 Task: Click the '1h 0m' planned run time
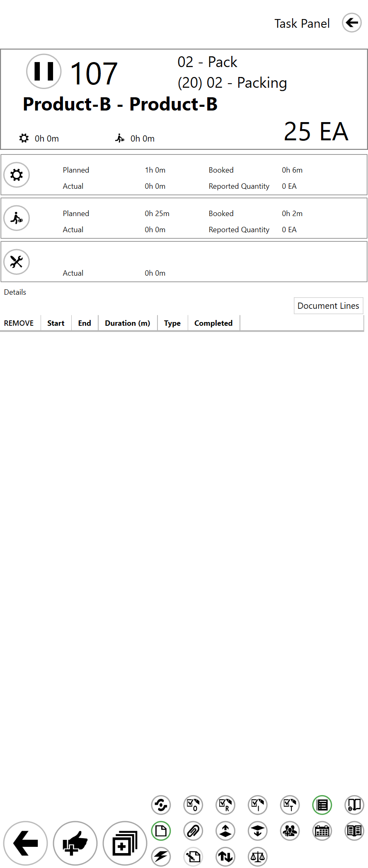[x=155, y=170]
